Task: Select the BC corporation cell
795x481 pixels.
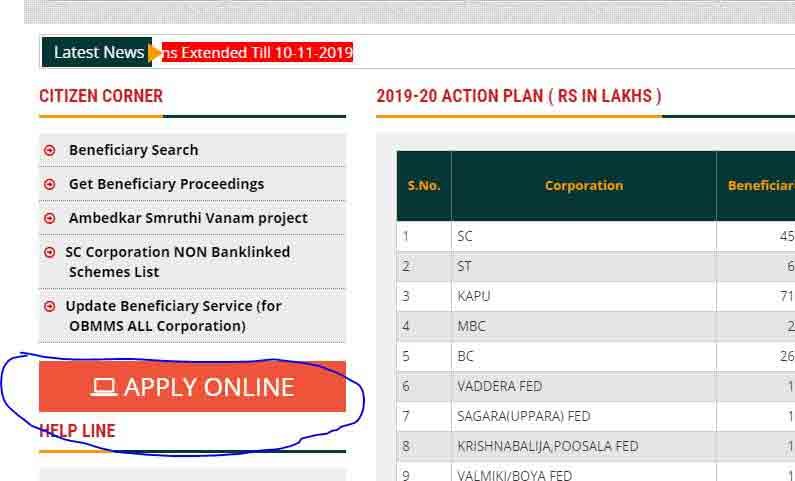Action: [x=584, y=356]
